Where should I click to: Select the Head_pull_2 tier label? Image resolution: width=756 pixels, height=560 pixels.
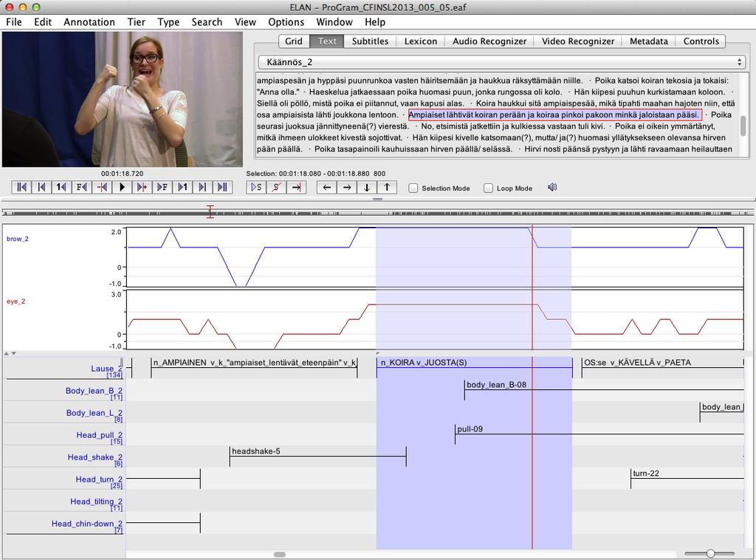click(x=99, y=435)
